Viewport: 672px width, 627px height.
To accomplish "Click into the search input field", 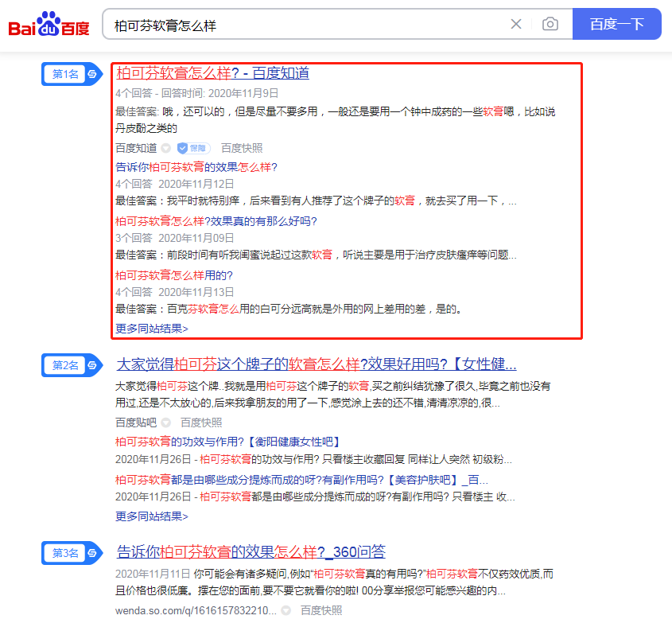I will point(302,25).
